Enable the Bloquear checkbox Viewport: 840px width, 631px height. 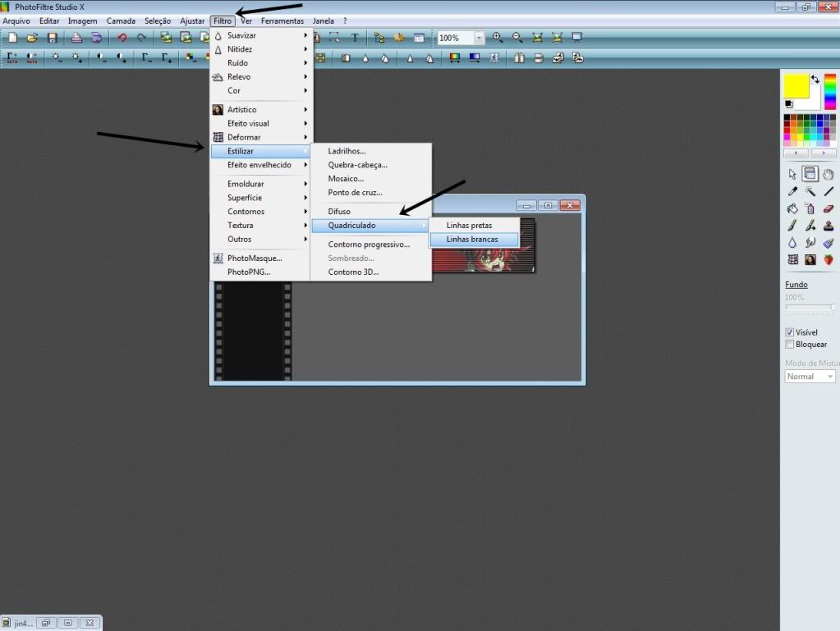click(791, 344)
